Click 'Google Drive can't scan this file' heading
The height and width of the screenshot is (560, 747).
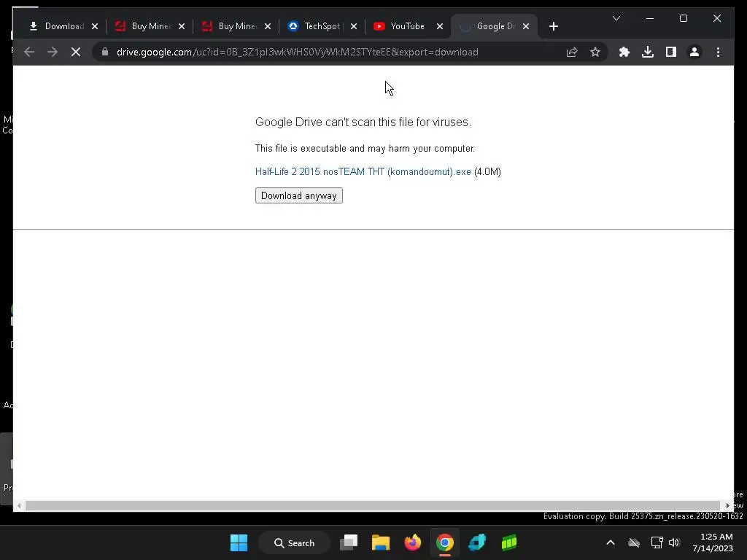363,122
